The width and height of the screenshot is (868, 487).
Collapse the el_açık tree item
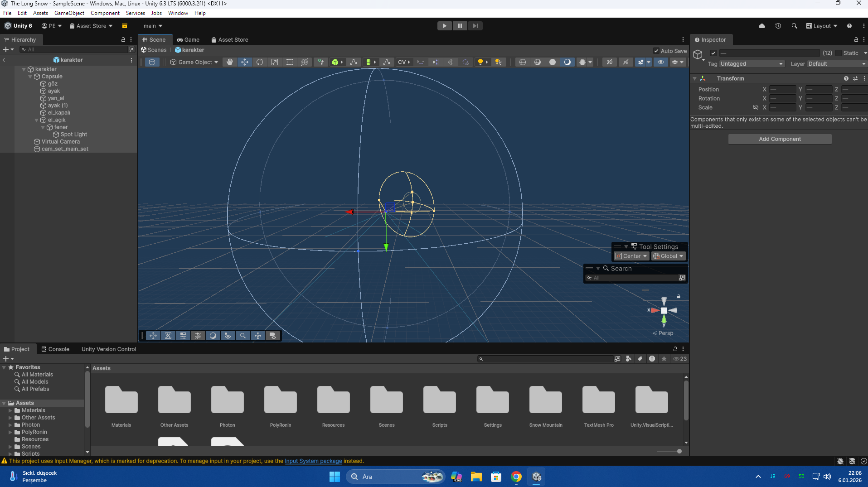click(x=37, y=120)
